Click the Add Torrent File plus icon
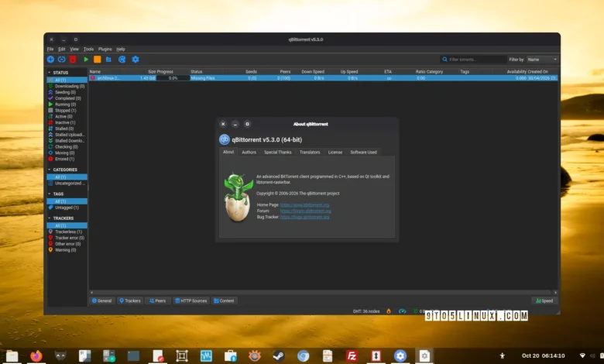Viewport: 604px width, 364px height. click(50, 60)
